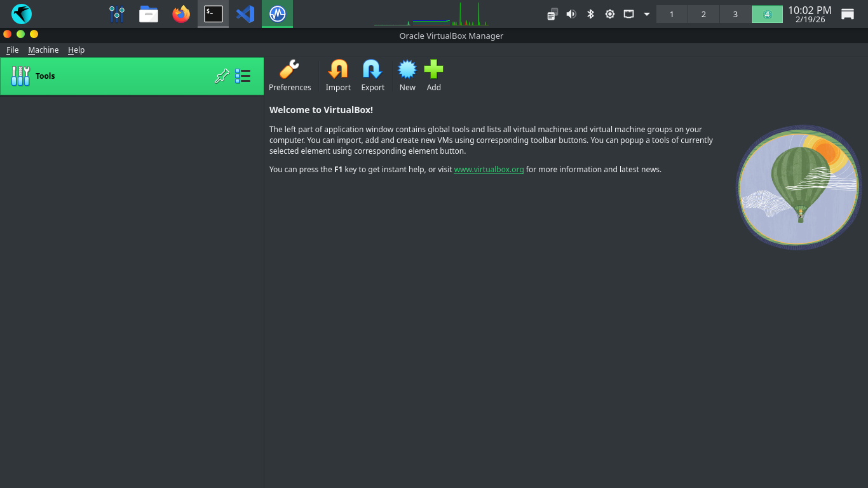Open the Tools list menu icon
The height and width of the screenshot is (488, 868).
(x=243, y=76)
